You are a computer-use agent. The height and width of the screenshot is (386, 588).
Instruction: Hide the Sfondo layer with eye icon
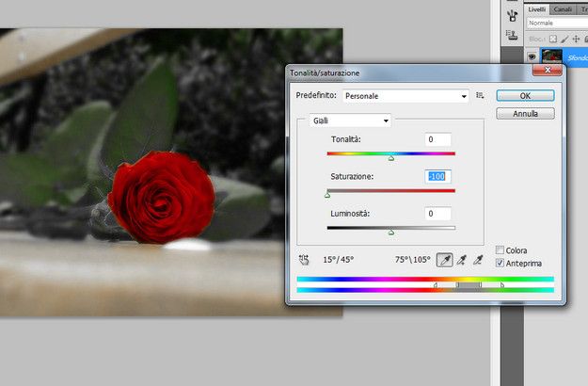coord(532,57)
